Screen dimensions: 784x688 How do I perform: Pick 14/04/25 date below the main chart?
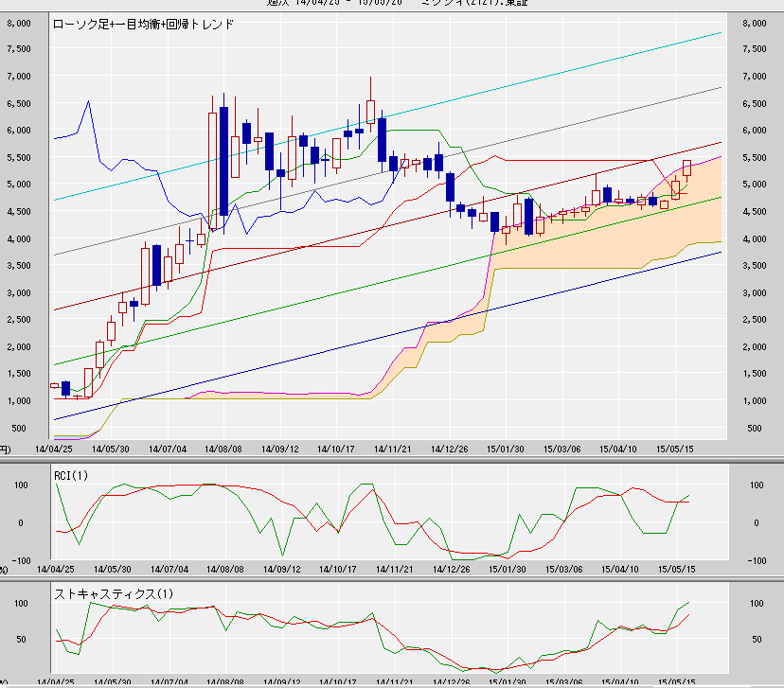[x=54, y=450]
